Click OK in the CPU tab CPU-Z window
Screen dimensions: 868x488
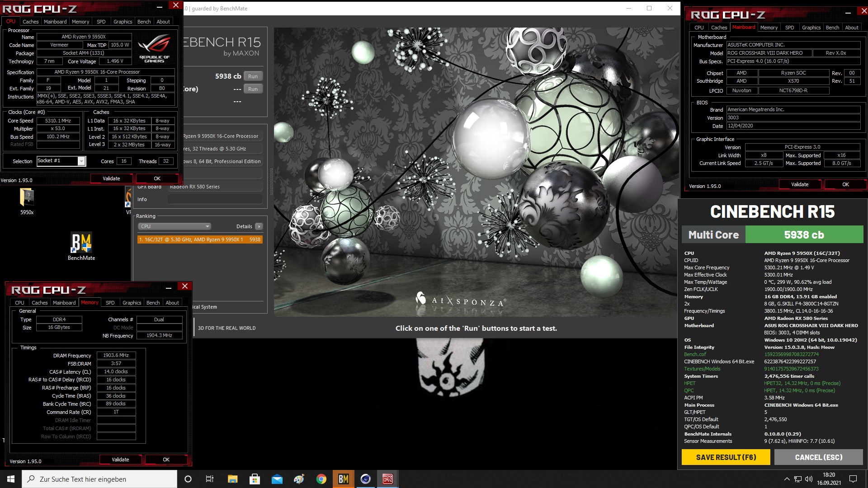(157, 178)
